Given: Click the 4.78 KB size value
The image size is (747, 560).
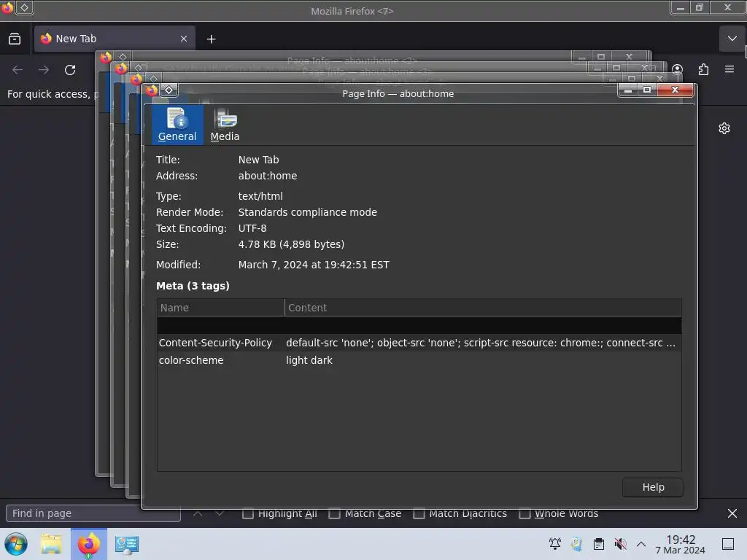Looking at the screenshot, I should click(291, 244).
